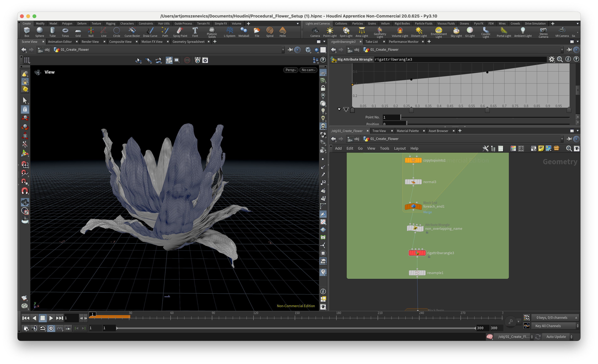
Task: Select the Torus shelf tool
Action: [65, 32]
